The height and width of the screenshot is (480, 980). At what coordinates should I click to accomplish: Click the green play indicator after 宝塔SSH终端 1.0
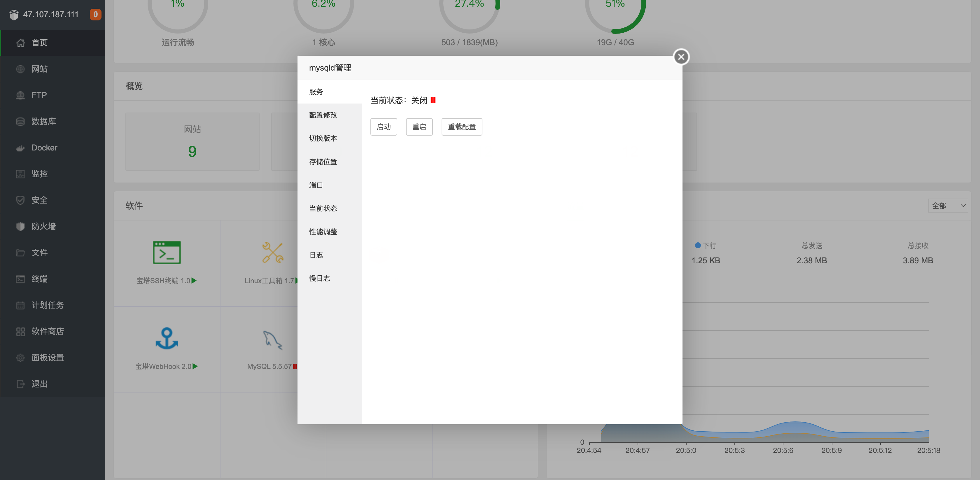tap(195, 280)
